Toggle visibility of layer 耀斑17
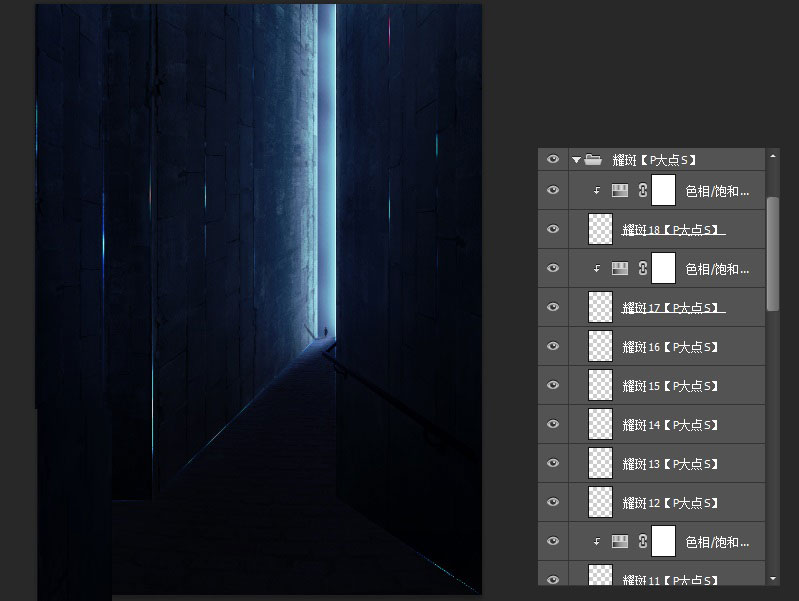799x601 pixels. (x=553, y=307)
